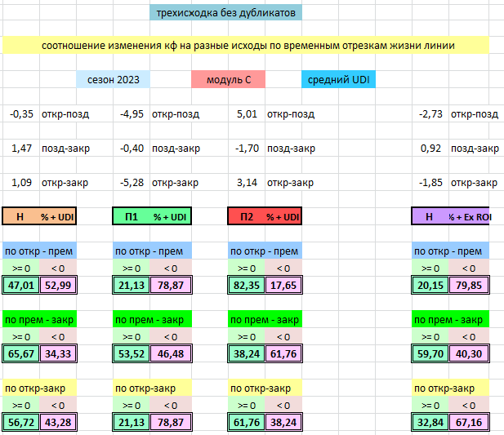Select the '>= 0' cell above 82,35
504x435 pixels.
(247, 268)
